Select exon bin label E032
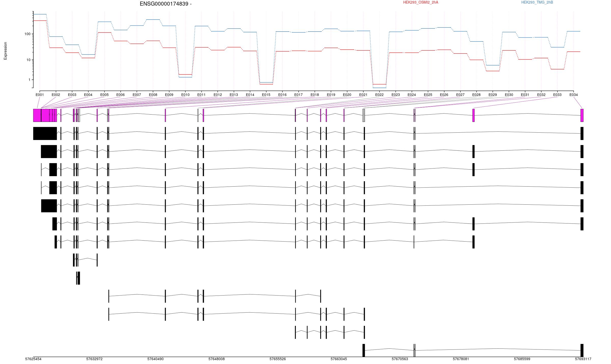The width and height of the screenshot is (611, 364). (541, 95)
